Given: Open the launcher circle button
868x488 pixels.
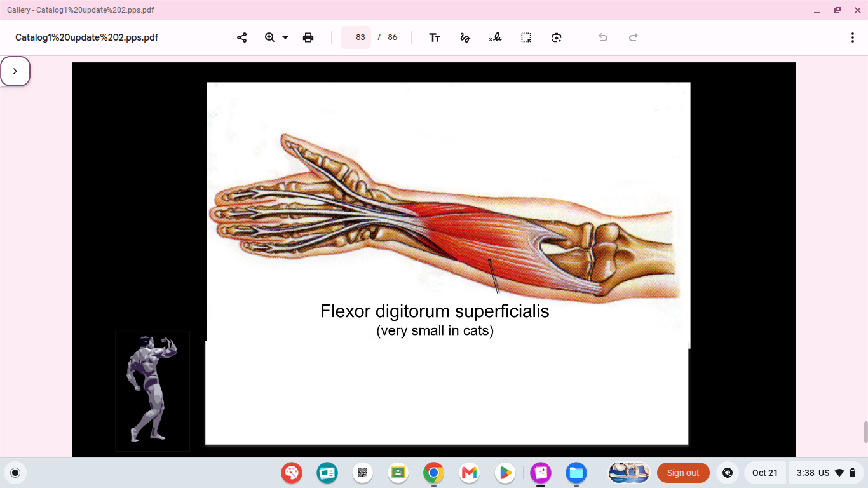Looking at the screenshot, I should tap(15, 473).
